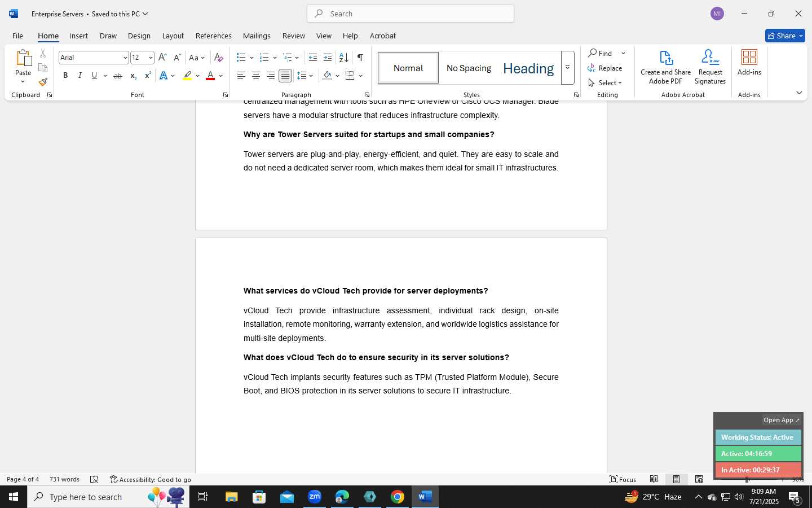Apply red font color
The image size is (812, 508).
click(210, 76)
